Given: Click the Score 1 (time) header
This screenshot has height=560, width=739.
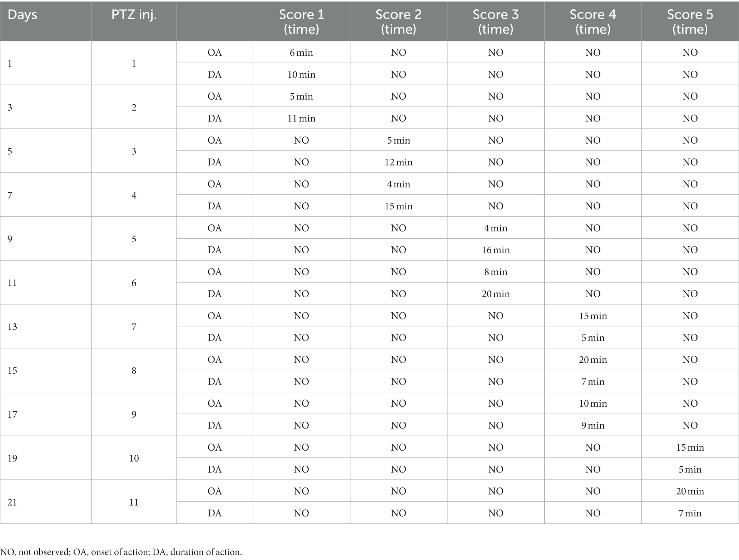Looking at the screenshot, I should 301,21.
